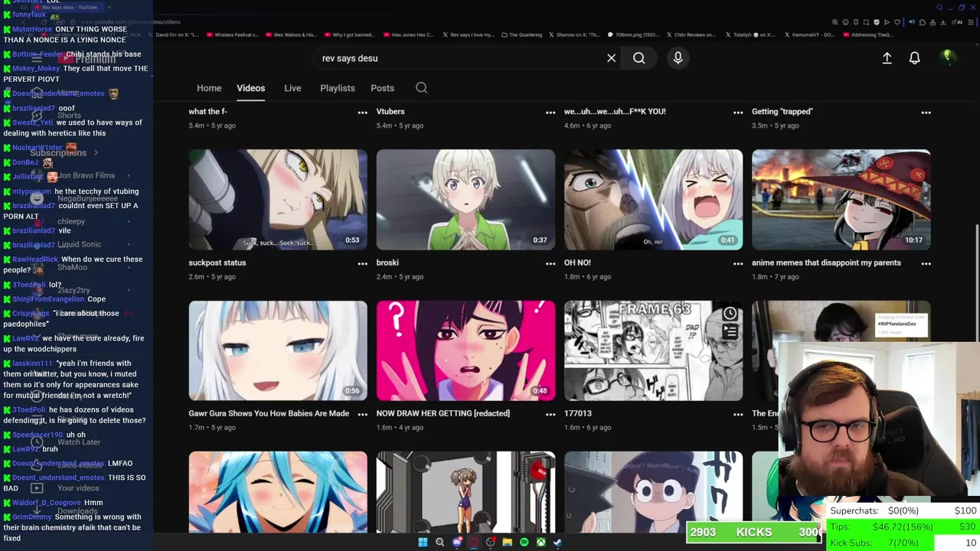This screenshot has width=980, height=551.
Task: Play '177013' video thumbnail
Action: click(653, 350)
